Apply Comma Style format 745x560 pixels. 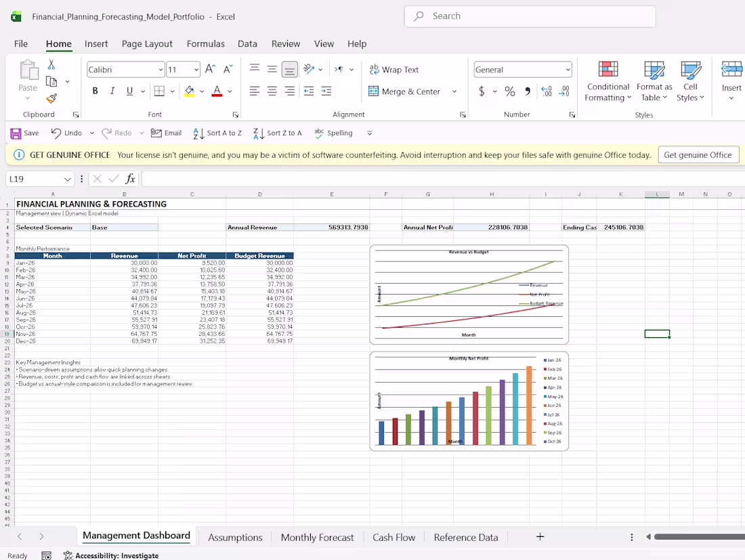click(528, 91)
